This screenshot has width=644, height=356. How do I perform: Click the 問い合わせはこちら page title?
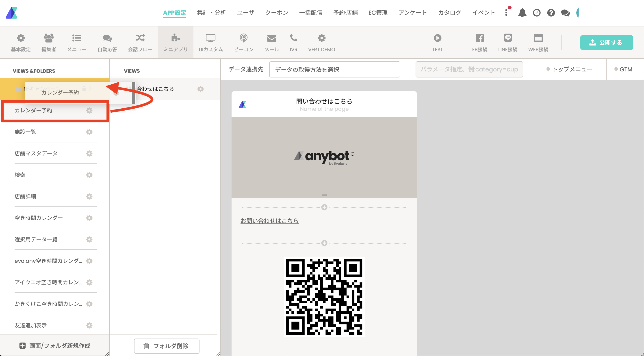[324, 101]
